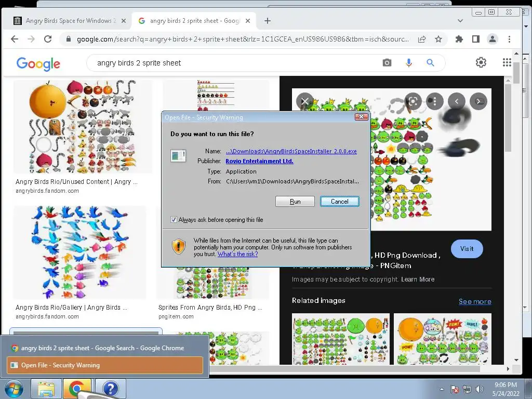Image resolution: width=532 pixels, height=399 pixels.
Task: Click the Chrome back arrow
Action: pos(14,39)
